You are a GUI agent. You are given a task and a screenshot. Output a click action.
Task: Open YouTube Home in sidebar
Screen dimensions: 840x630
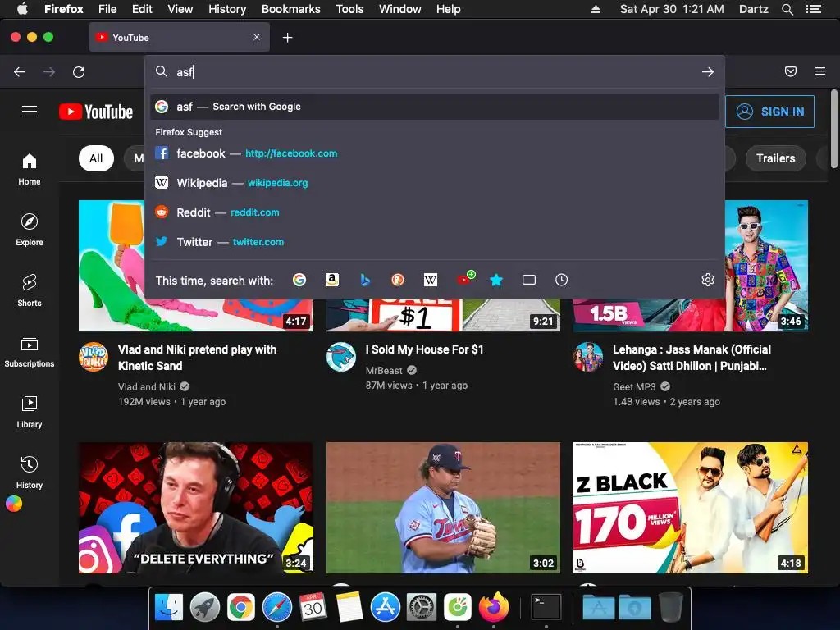[30, 169]
